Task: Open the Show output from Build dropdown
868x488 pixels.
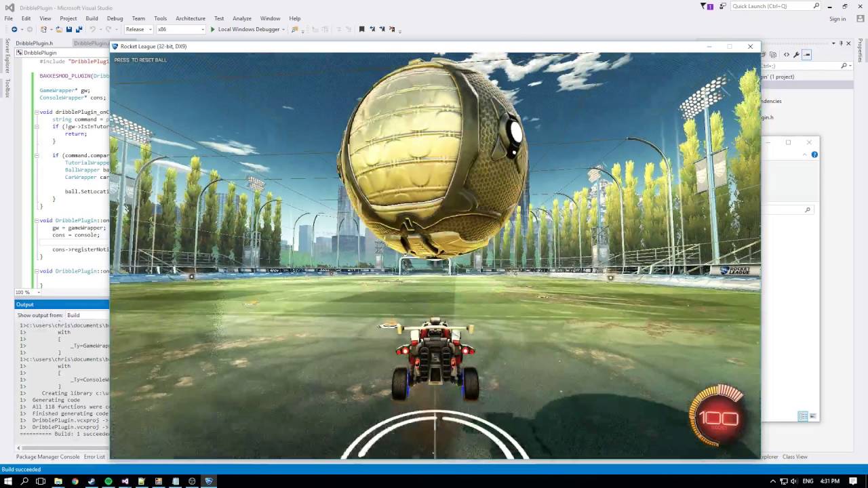Action: [x=87, y=315]
